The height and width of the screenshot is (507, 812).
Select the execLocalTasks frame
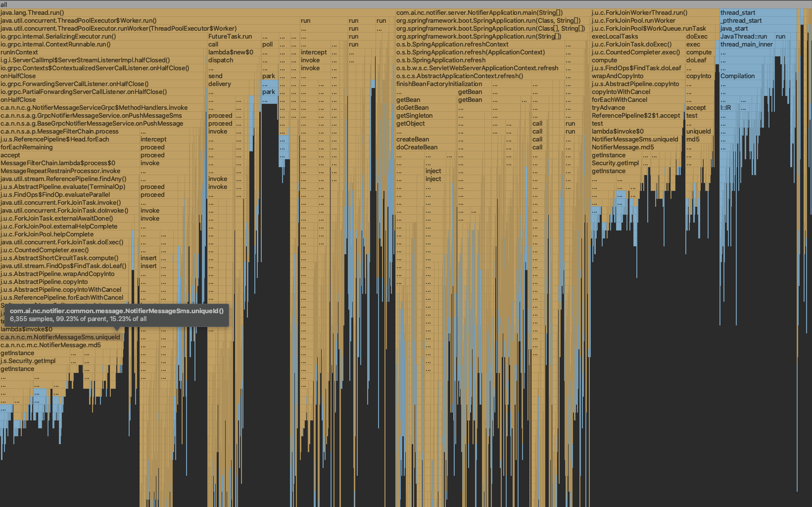pos(638,36)
